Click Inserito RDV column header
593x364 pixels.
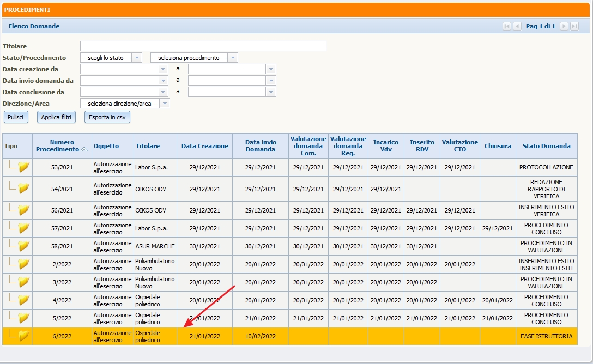[x=422, y=146]
